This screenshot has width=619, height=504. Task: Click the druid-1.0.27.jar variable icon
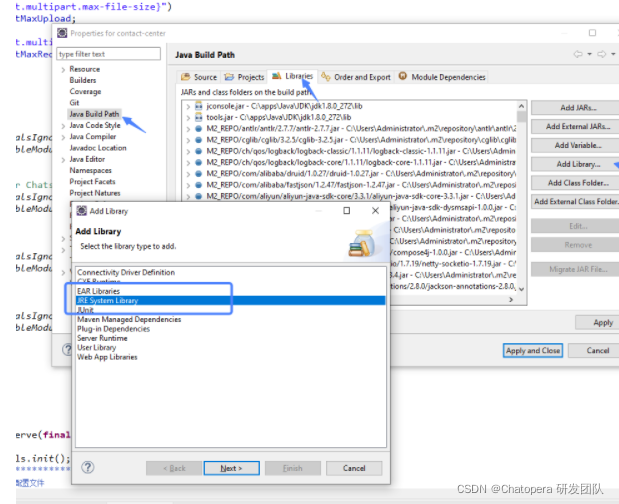coord(199,174)
